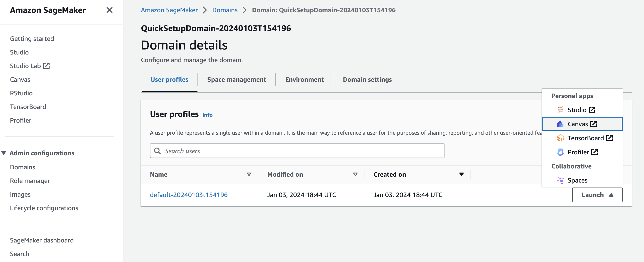
Task: Click into the Search users field
Action: click(x=300, y=151)
